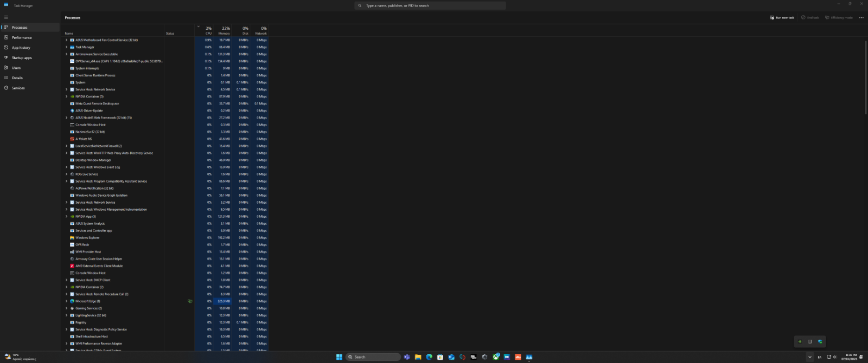Open File Explorer from the taskbar

pyautogui.click(x=418, y=357)
